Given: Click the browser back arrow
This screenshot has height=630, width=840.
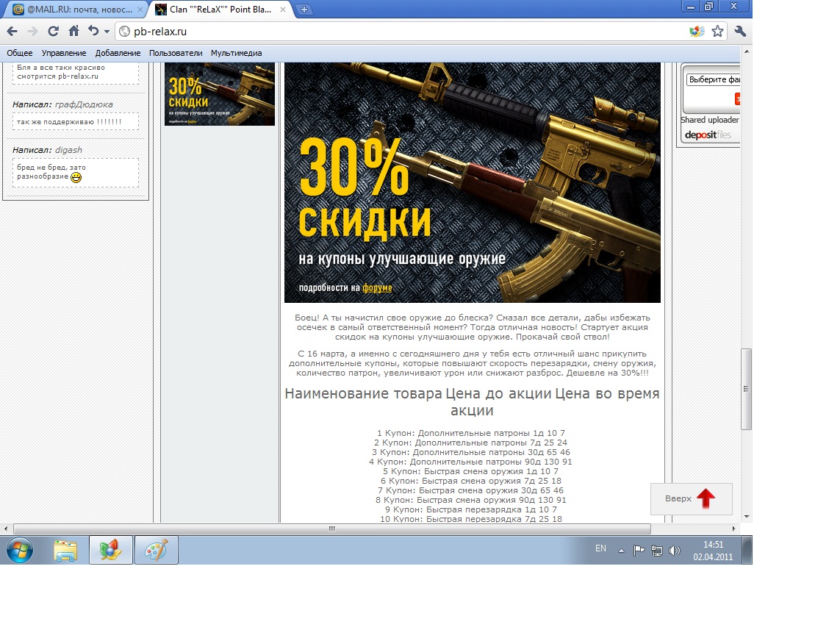Looking at the screenshot, I should [12, 32].
